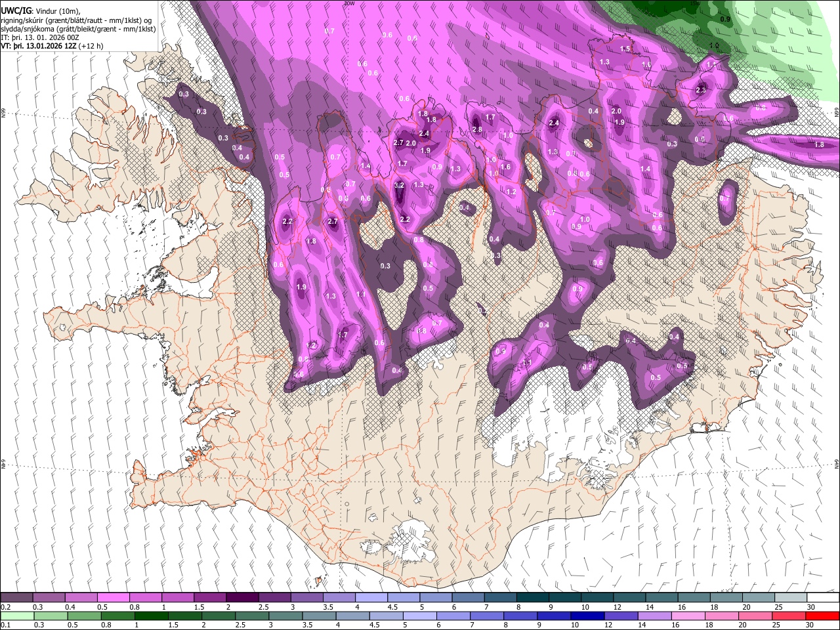
Task: Pick the bright red above-30 rain legend swatch
Action: 822,616
